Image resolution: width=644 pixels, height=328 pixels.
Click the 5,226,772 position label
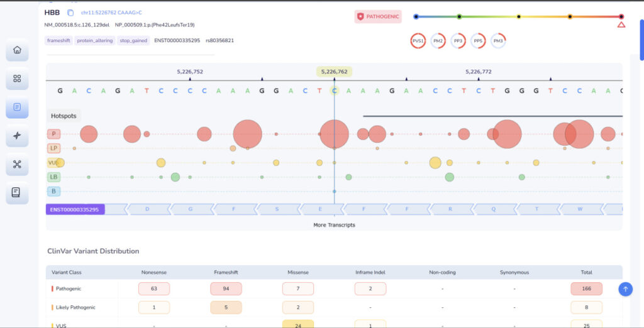coord(479,72)
